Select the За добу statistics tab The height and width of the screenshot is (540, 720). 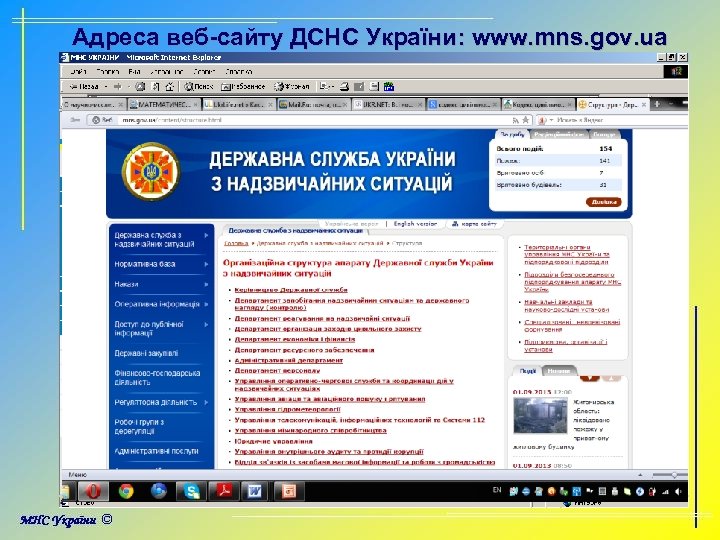point(512,134)
